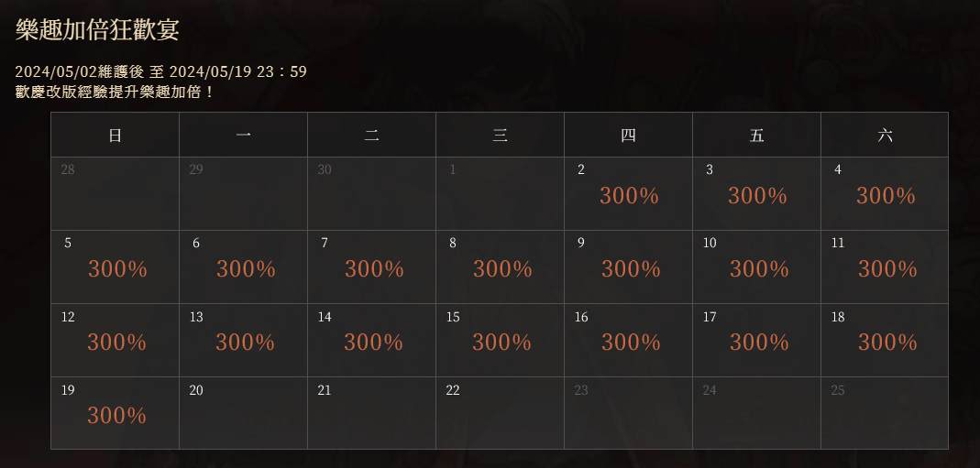This screenshot has height=468, width=980.
Task: Click the May 22 calendar cell
Action: click(500, 413)
